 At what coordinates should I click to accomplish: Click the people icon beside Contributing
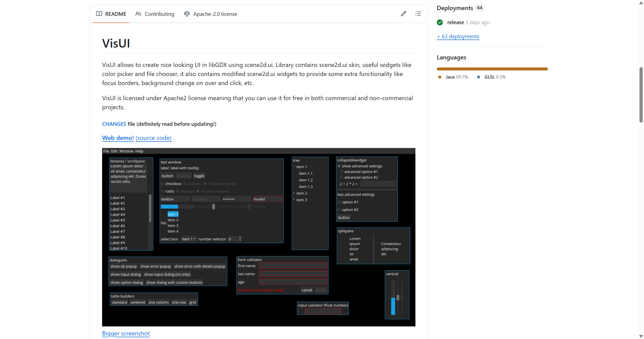138,14
